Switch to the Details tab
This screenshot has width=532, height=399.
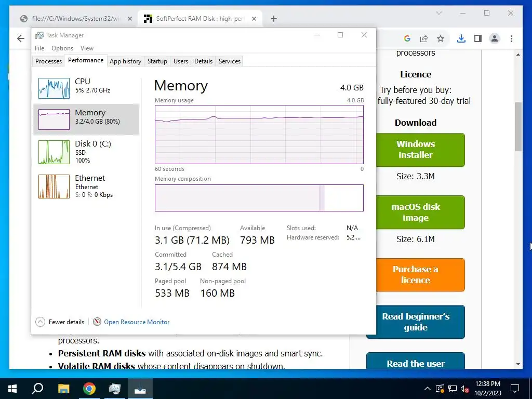[x=203, y=61]
